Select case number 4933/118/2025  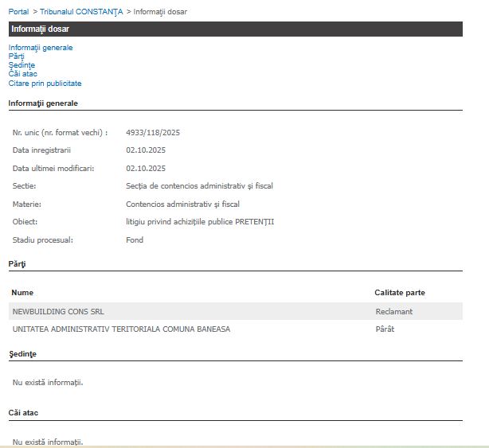(x=153, y=133)
